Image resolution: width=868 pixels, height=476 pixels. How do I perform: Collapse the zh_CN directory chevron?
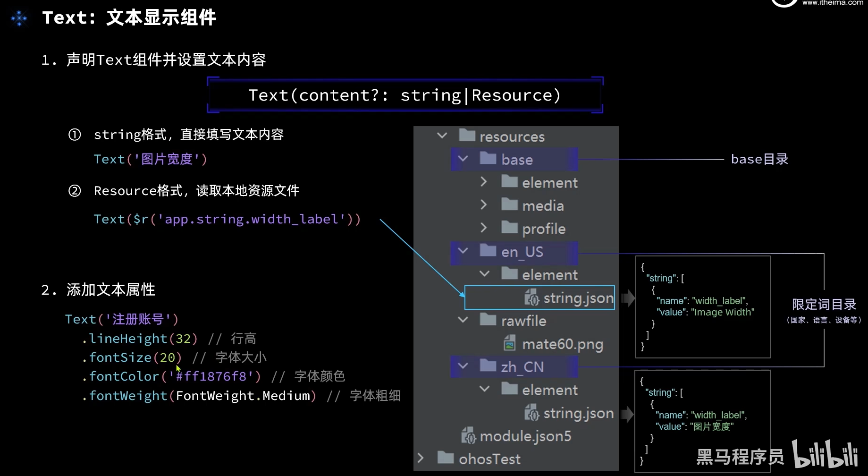click(x=463, y=366)
